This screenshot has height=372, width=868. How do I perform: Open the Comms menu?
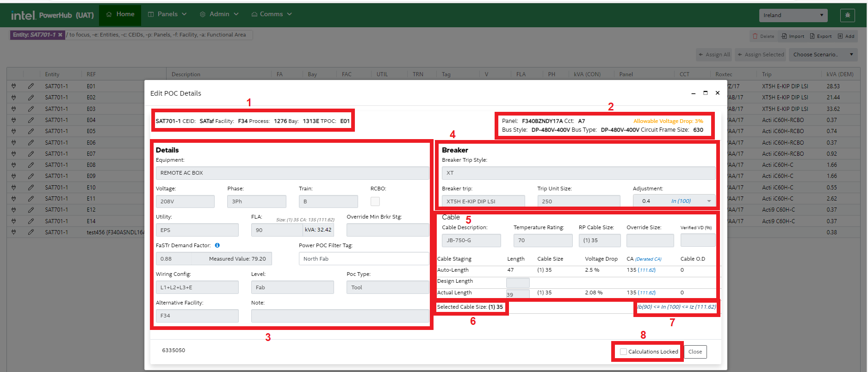click(x=272, y=14)
